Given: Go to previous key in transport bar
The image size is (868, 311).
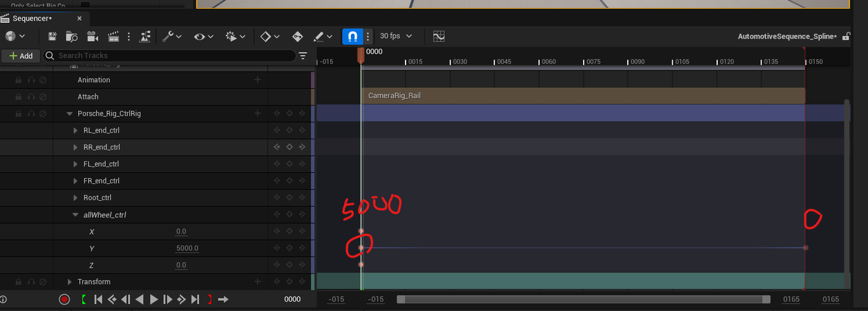Looking at the screenshot, I should coord(112,300).
